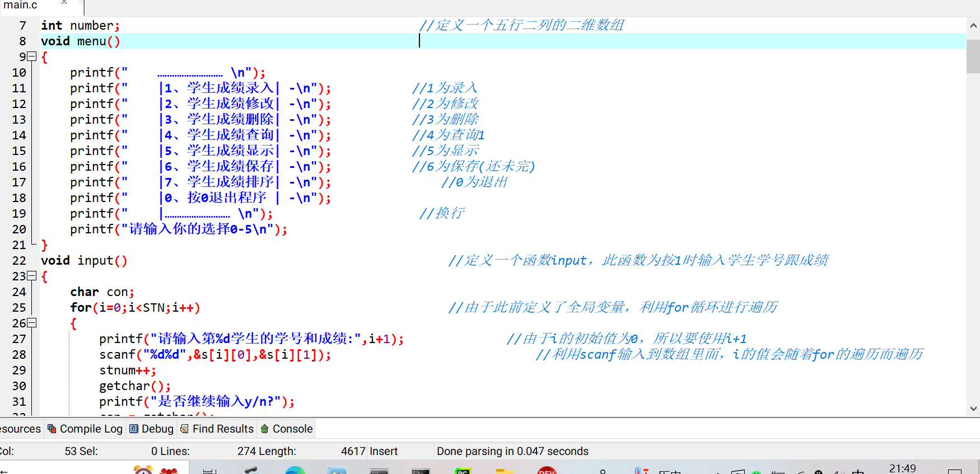Click the printf line with "5、学生成绩显示"
This screenshot has height=474, width=980.
(200, 151)
